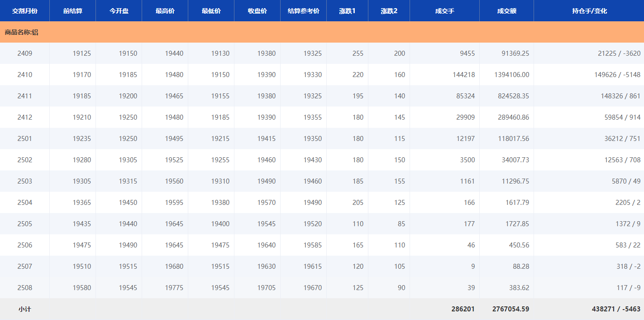Click the 小计 subtotal row label
Image resolution: width=644 pixels, height=320 pixels.
click(25, 309)
